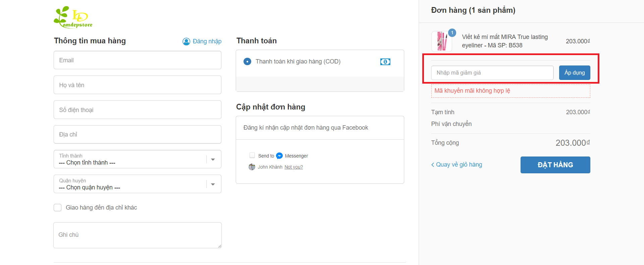Select Thanh toán khi giao hàng radio
The image size is (644, 265).
[x=247, y=62]
